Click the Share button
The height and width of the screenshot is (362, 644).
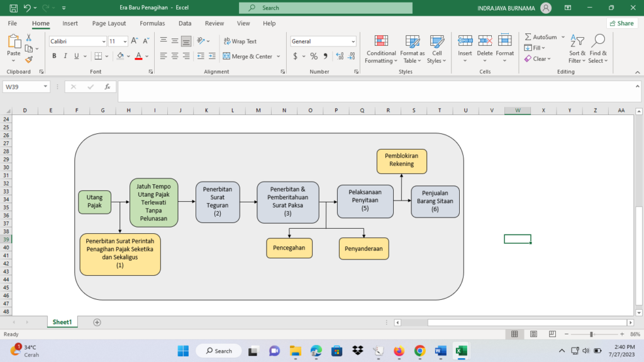point(621,23)
